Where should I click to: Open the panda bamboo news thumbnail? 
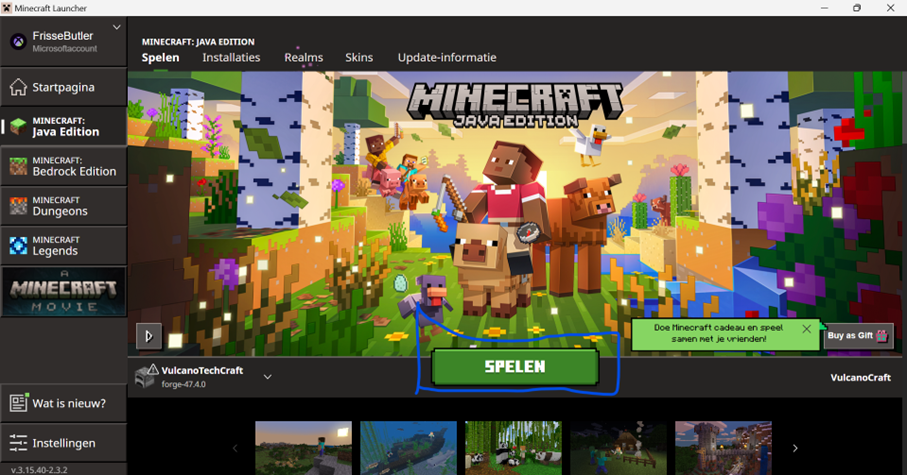(x=513, y=448)
